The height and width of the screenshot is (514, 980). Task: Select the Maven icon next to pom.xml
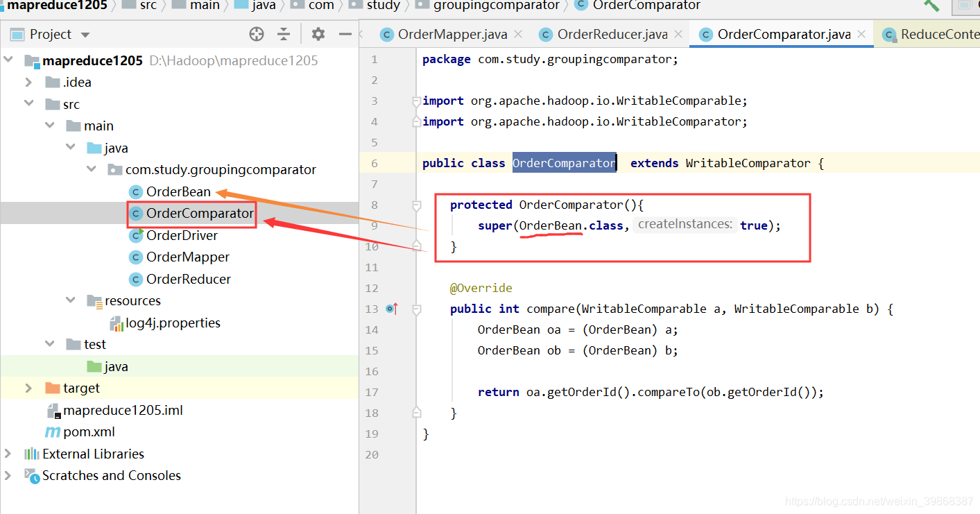(x=51, y=431)
